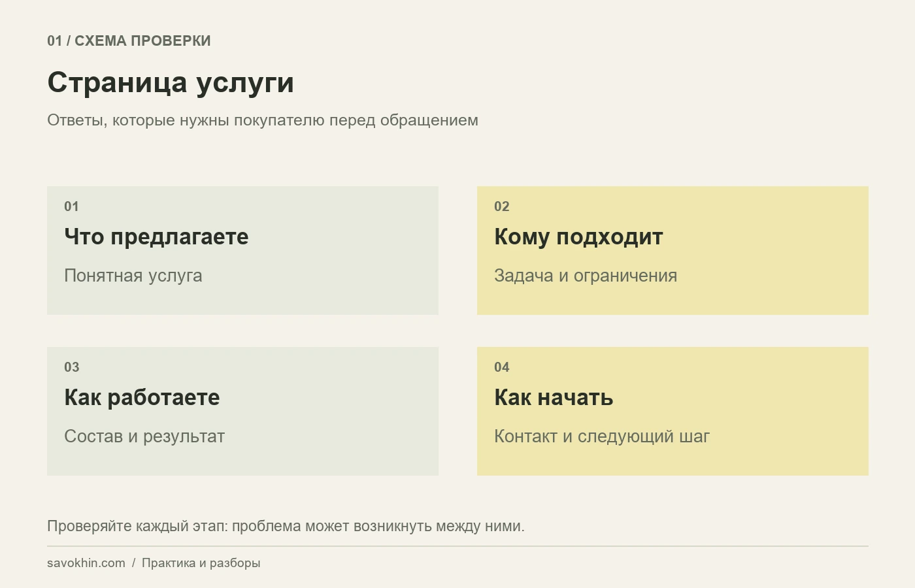Select the card title 'Как работаете'

click(142, 397)
